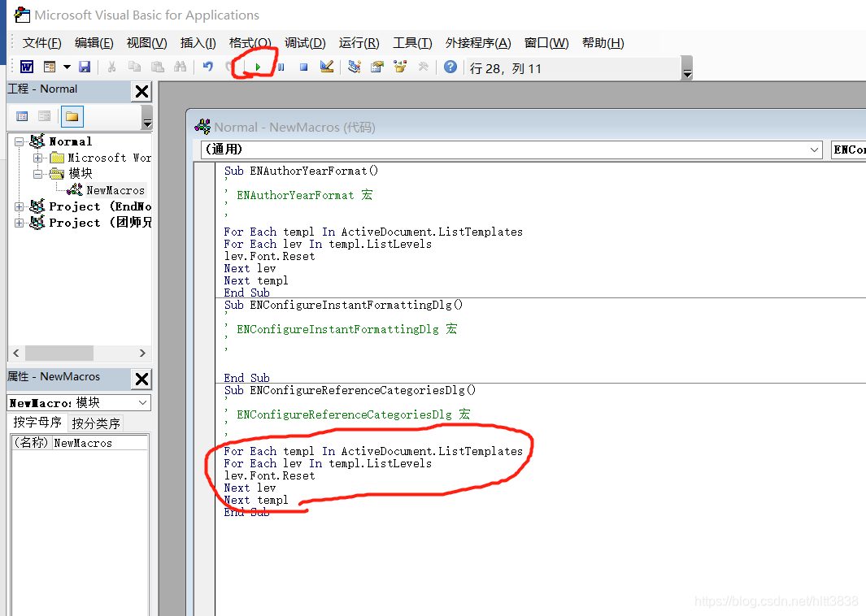Click project tree scroll left arrow
The image size is (866, 616).
16,354
